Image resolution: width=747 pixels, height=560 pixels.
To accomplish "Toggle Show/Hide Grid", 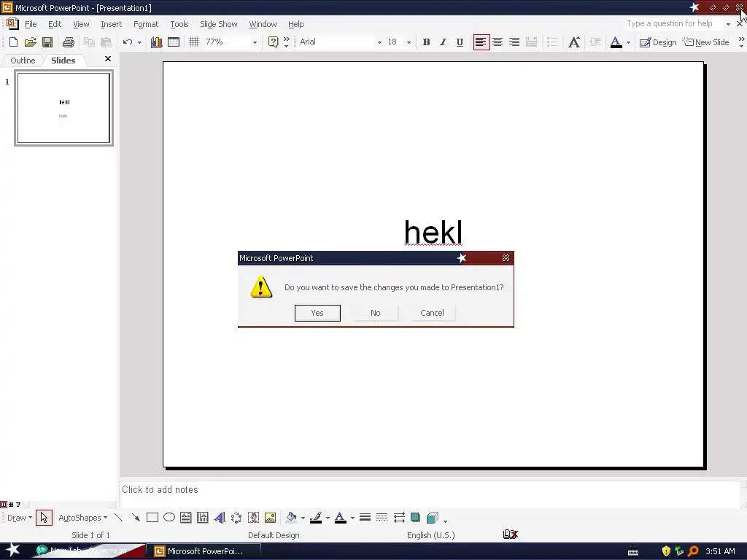I will click(x=194, y=42).
